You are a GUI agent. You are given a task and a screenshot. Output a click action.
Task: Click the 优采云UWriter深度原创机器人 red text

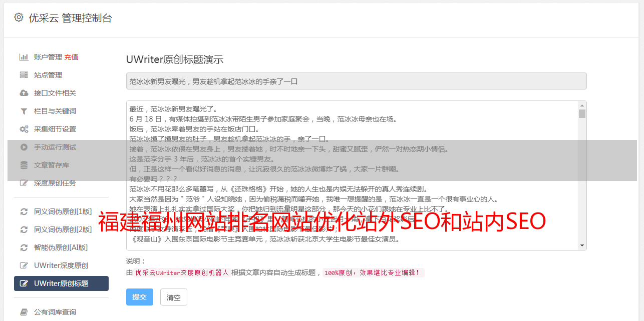[182, 273]
